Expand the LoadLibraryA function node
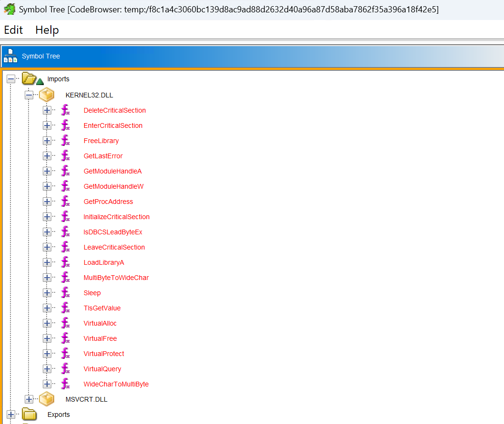The image size is (504, 424). click(x=47, y=262)
